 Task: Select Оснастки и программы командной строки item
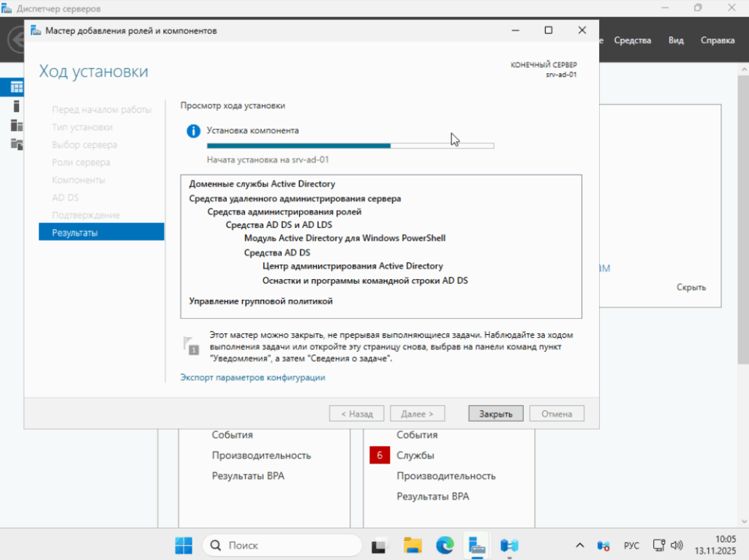365,281
